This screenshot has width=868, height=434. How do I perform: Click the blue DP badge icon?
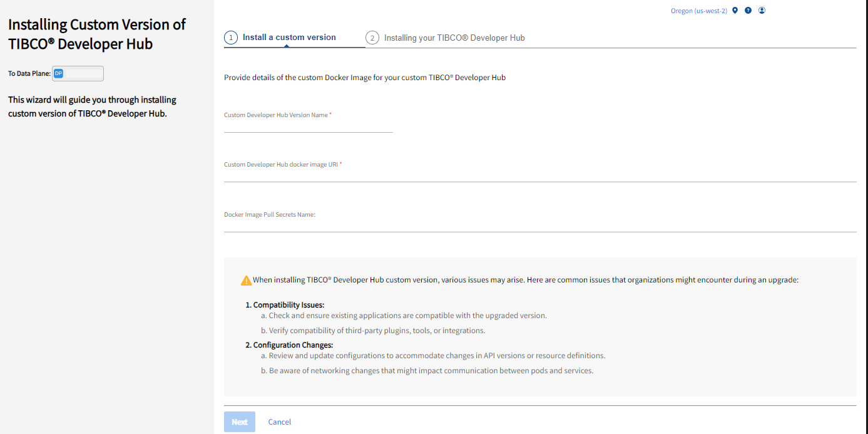[x=58, y=74]
